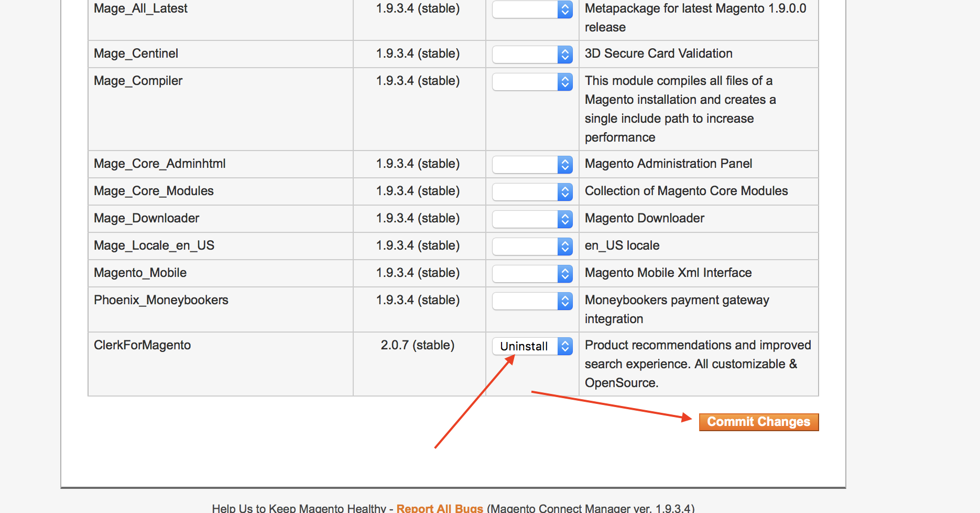The width and height of the screenshot is (980, 513).
Task: Select the Magento_Mobile package name cell
Action: point(140,273)
